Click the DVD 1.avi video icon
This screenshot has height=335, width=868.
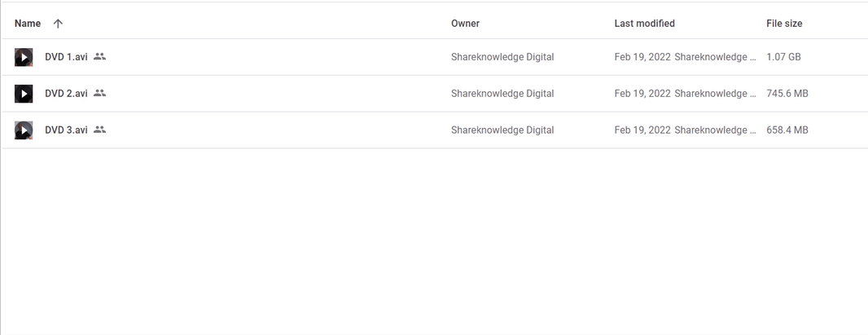point(24,57)
